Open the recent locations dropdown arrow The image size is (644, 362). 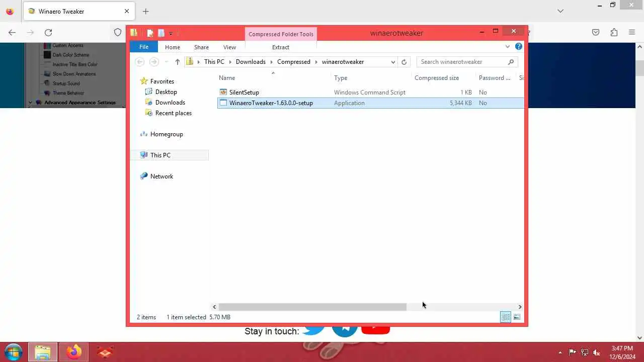click(167, 62)
